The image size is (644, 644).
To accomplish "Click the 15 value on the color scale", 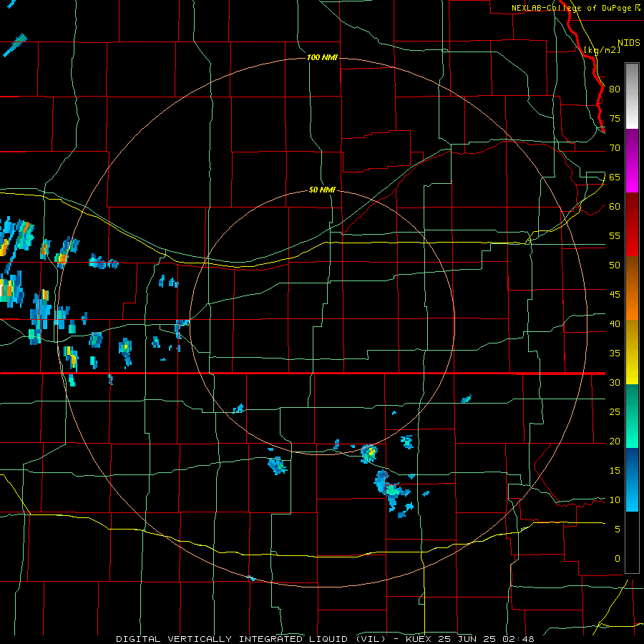I will click(x=615, y=471).
